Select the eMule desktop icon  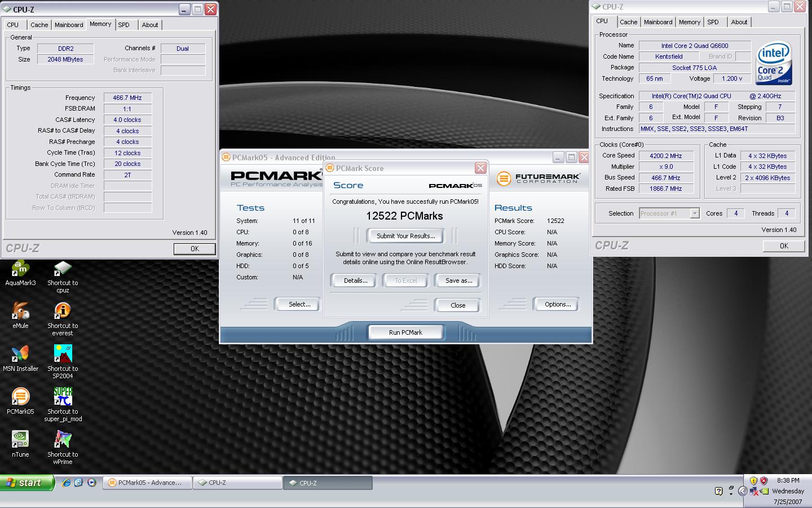(20, 316)
